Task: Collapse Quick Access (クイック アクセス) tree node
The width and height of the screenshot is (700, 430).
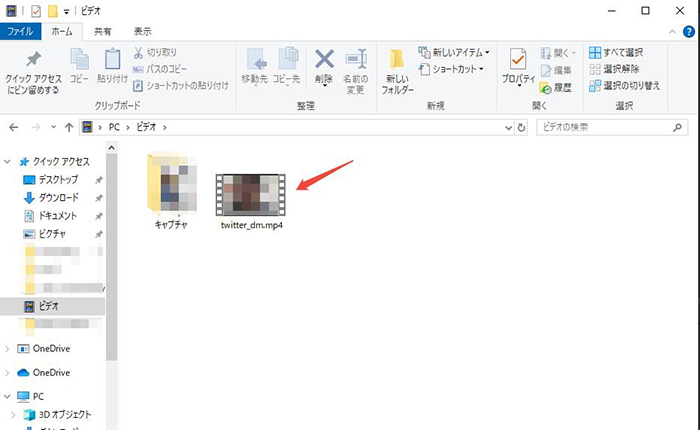Action: click(x=7, y=162)
